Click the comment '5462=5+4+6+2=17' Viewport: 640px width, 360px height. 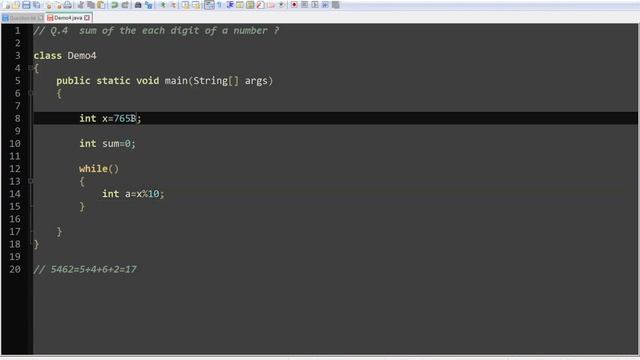(93, 269)
